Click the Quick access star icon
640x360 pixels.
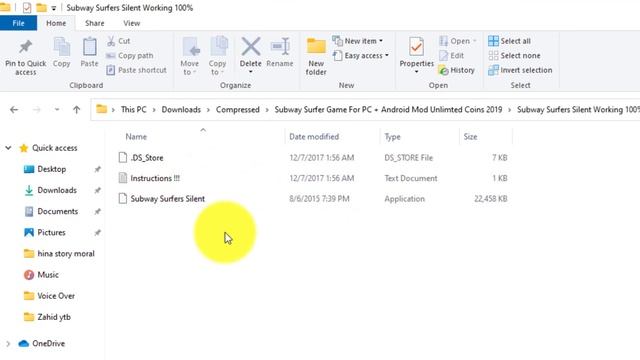(x=24, y=148)
